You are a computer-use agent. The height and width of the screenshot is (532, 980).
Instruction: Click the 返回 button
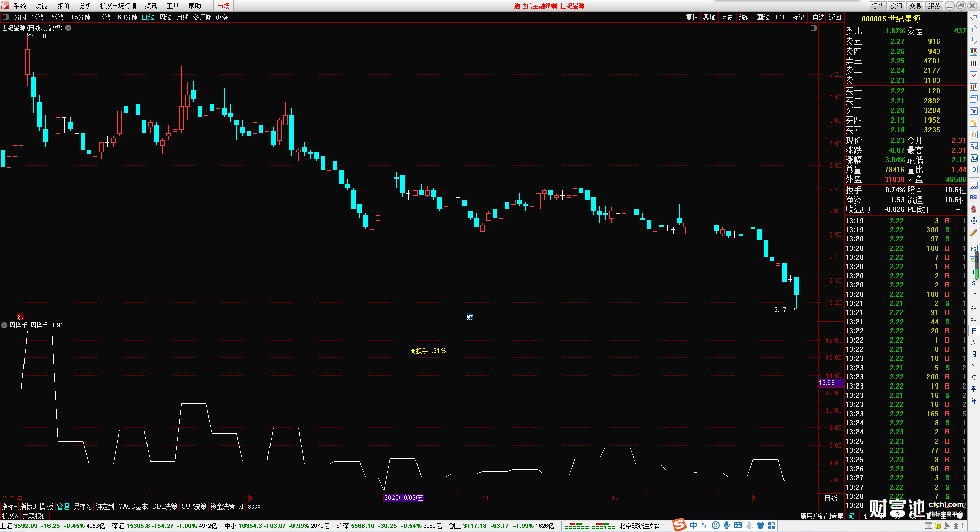835,17
